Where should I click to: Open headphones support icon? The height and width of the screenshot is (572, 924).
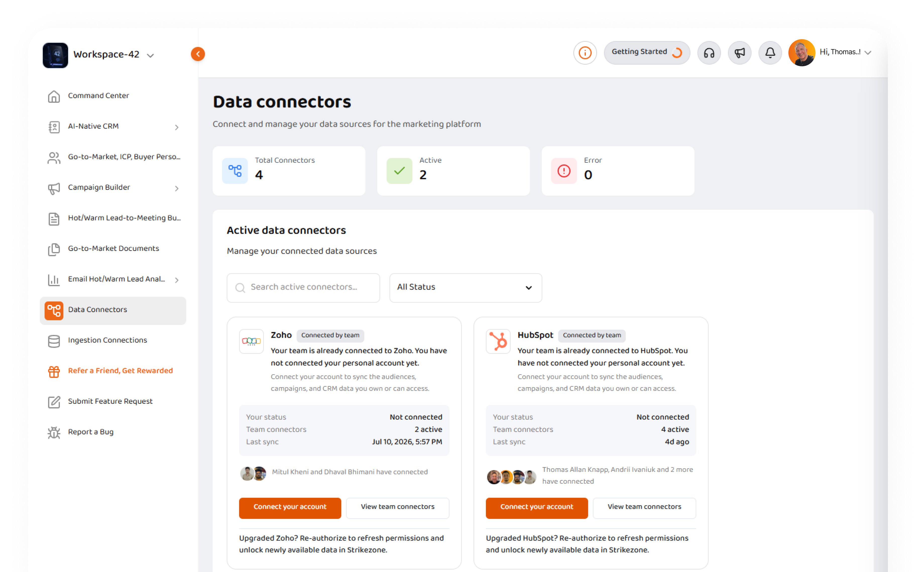click(709, 52)
